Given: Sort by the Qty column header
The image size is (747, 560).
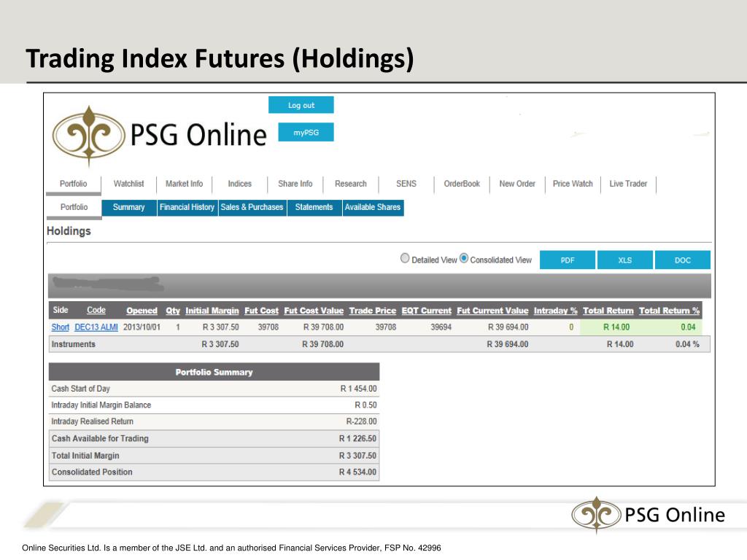Looking at the screenshot, I should coord(172,311).
